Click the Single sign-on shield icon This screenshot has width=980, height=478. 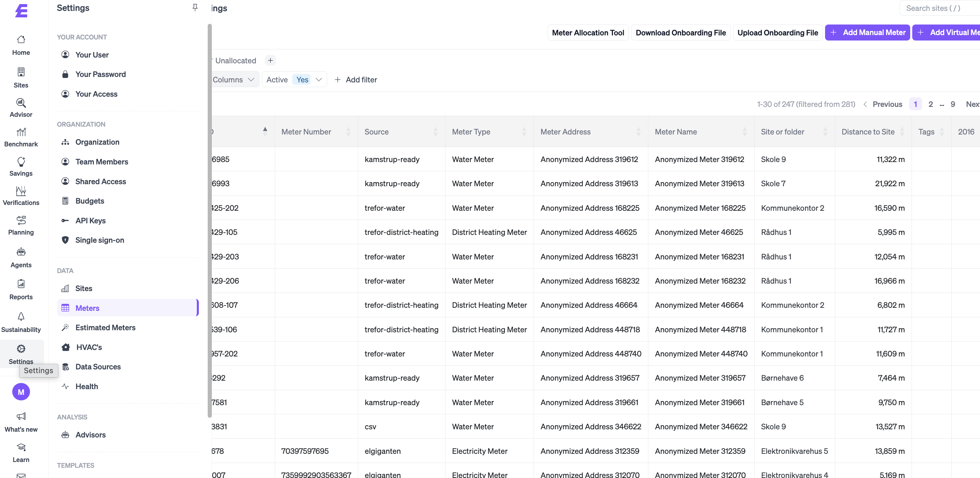tap(65, 240)
